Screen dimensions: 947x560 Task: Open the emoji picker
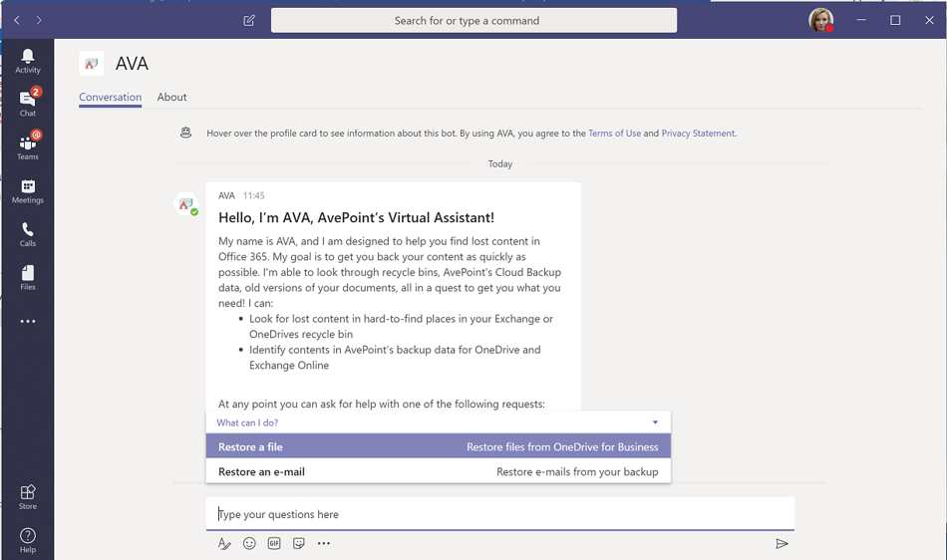(x=249, y=543)
